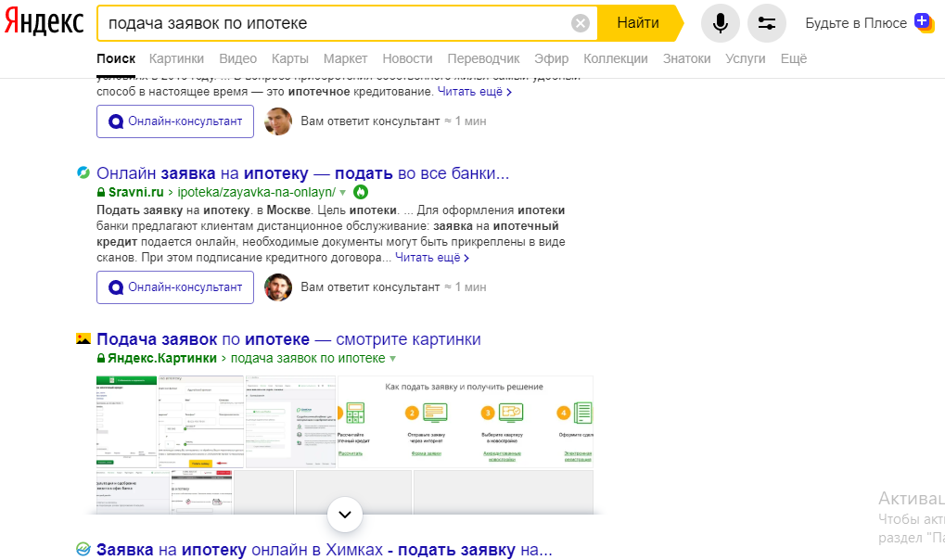The height and width of the screenshot is (560, 945).
Task: Open the first thumbnail in the second image row
Action: tap(134, 492)
